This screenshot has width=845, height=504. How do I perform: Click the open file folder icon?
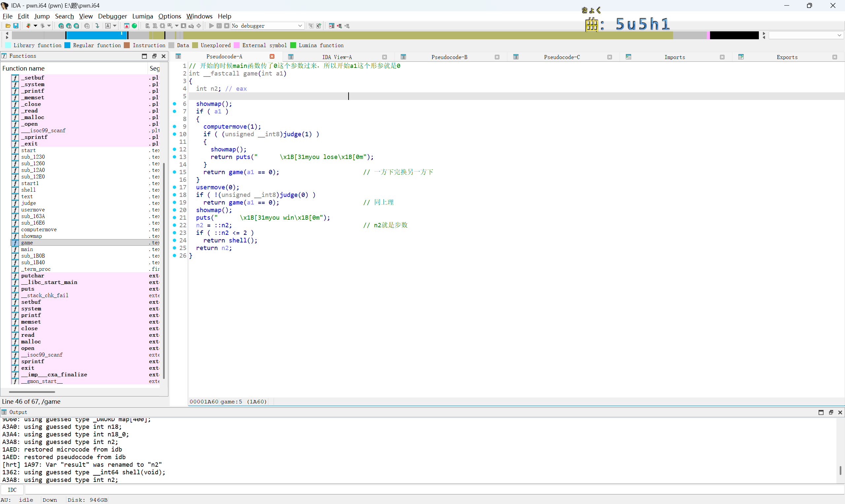[x=8, y=26]
